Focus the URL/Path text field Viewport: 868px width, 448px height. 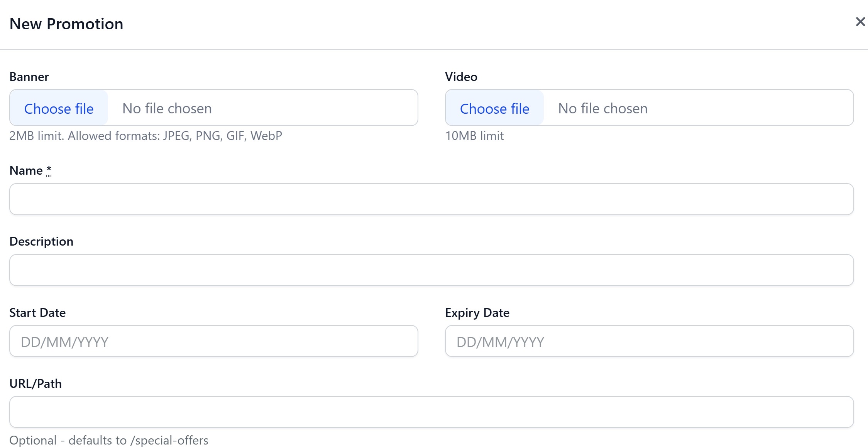[431, 412]
